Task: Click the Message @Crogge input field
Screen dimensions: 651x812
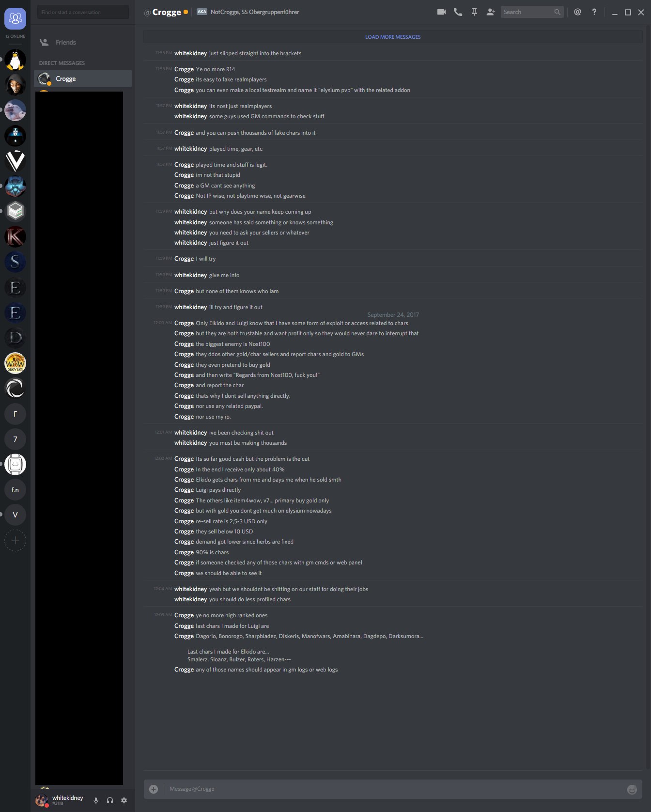Action: click(395, 789)
